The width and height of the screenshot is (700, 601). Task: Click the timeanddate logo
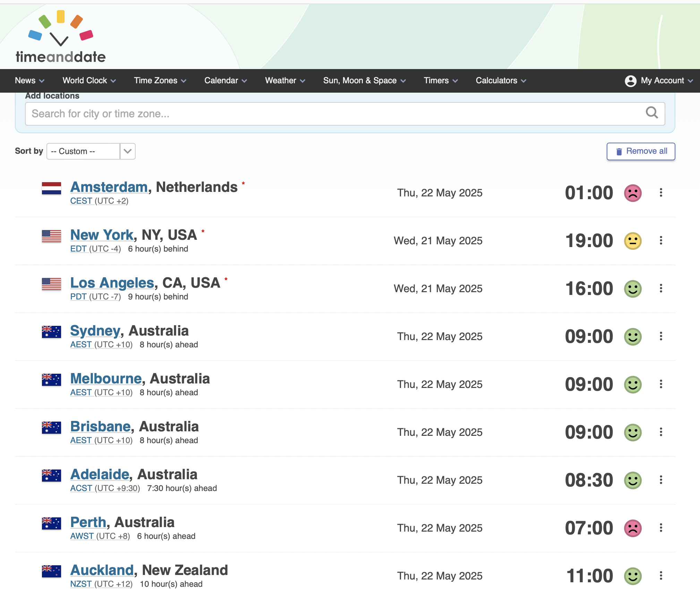(60, 37)
